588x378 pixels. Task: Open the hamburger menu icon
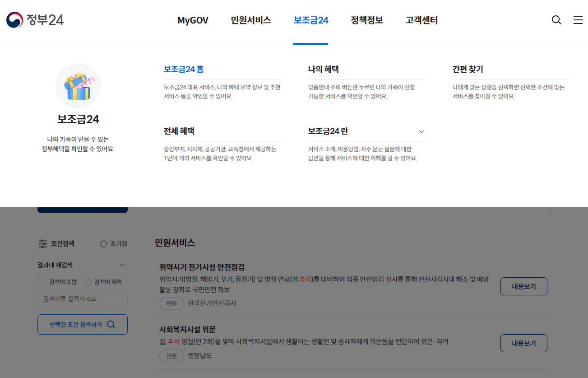click(578, 20)
